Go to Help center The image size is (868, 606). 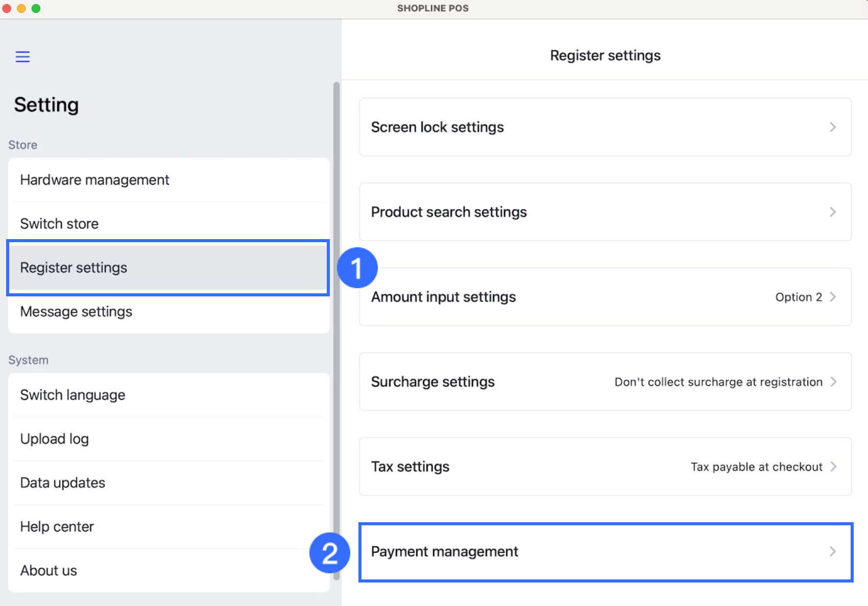[x=57, y=527]
